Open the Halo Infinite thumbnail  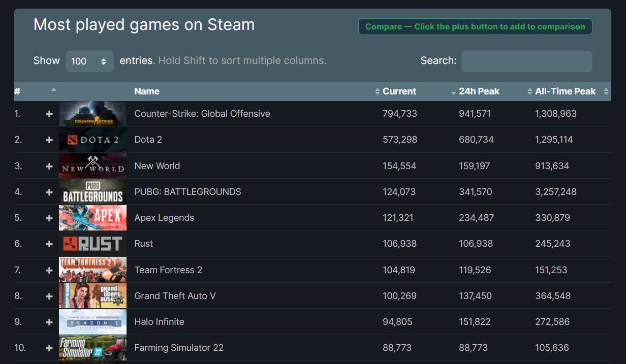(x=92, y=322)
